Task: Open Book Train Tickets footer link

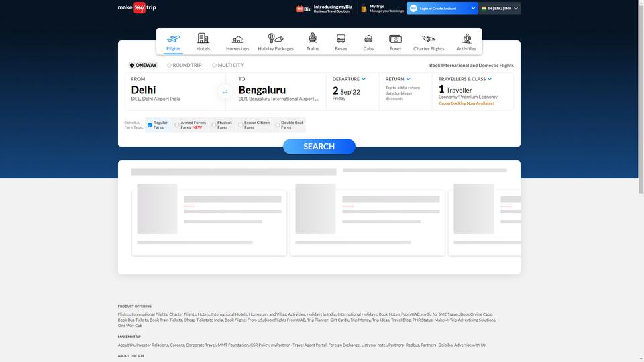Action: click(166, 320)
